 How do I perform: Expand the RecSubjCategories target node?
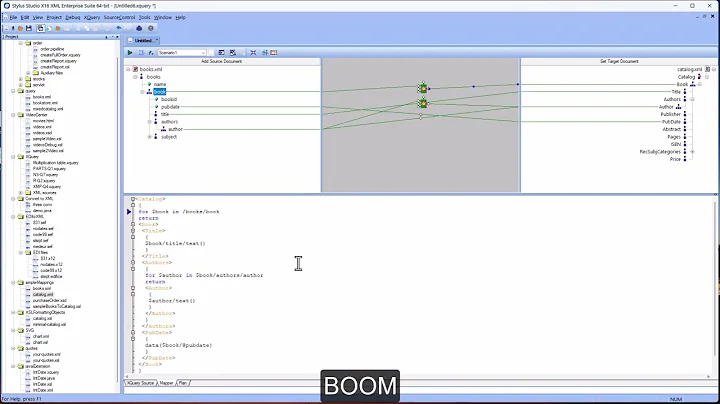pos(692,152)
